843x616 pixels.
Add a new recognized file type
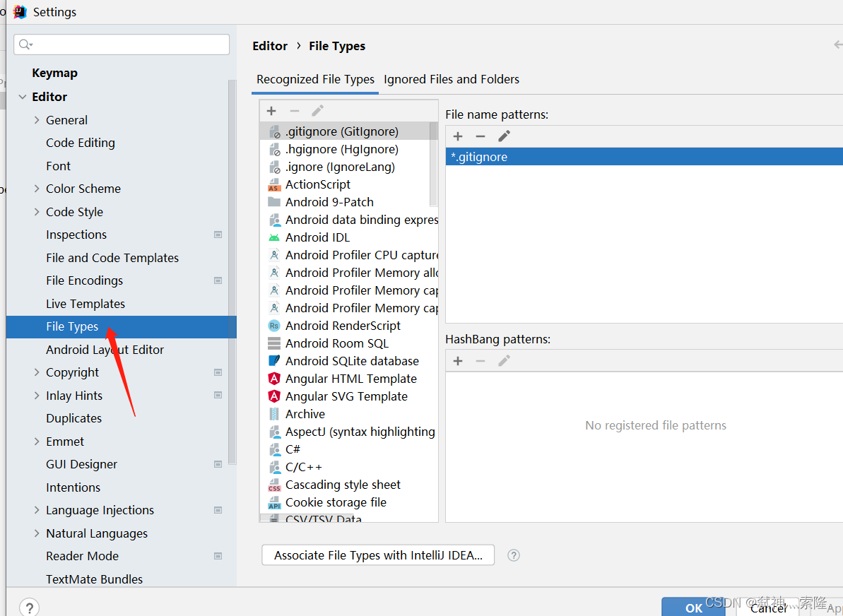[x=271, y=111]
